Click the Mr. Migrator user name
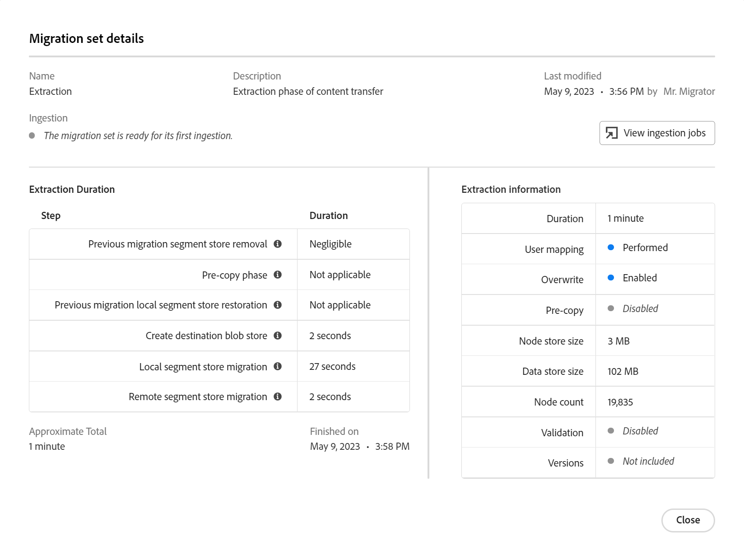Screen dimensions: 744x560 pyautogui.click(x=689, y=92)
